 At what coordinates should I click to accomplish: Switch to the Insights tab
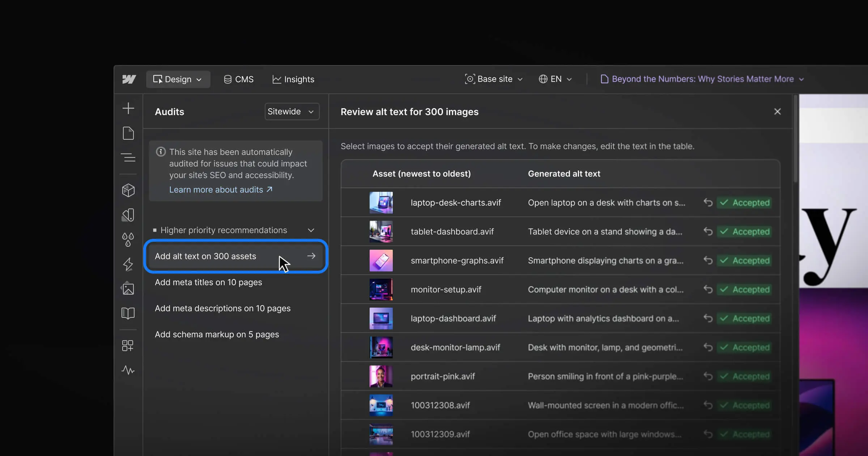click(293, 79)
